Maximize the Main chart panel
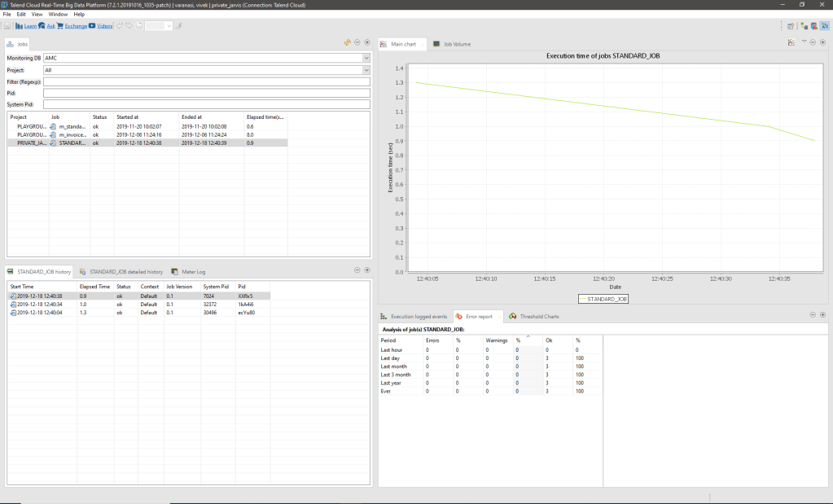The height and width of the screenshot is (504, 833). point(822,42)
